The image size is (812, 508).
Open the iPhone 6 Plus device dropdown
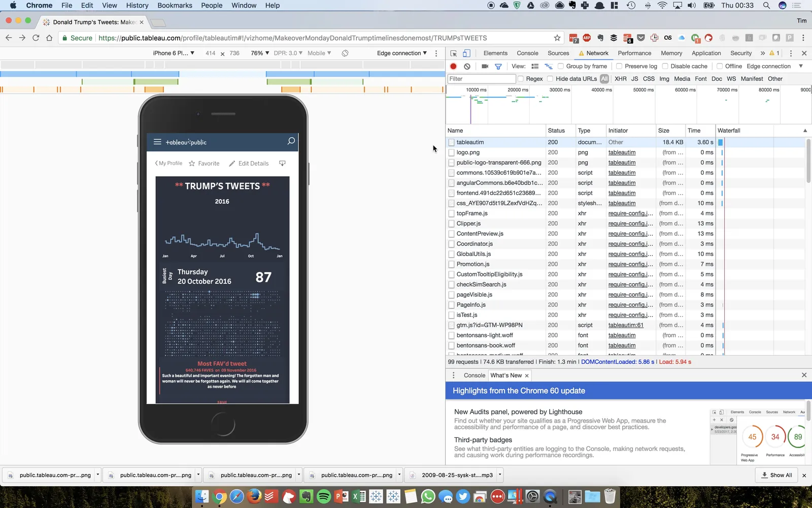click(174, 53)
